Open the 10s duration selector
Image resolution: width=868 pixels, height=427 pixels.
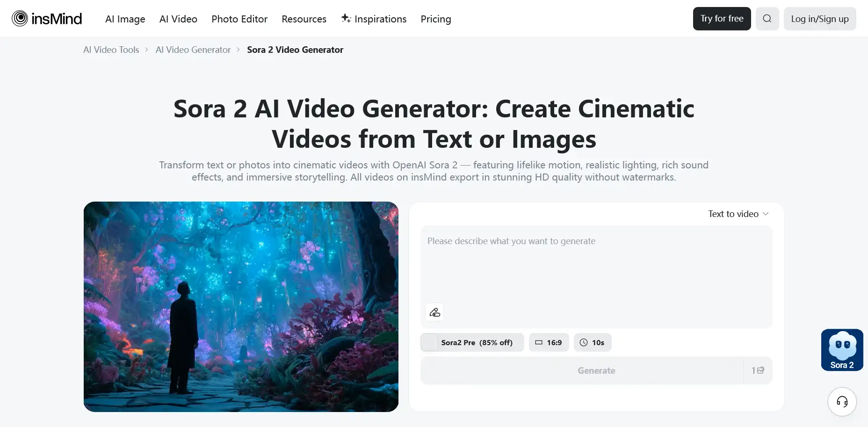pos(592,342)
